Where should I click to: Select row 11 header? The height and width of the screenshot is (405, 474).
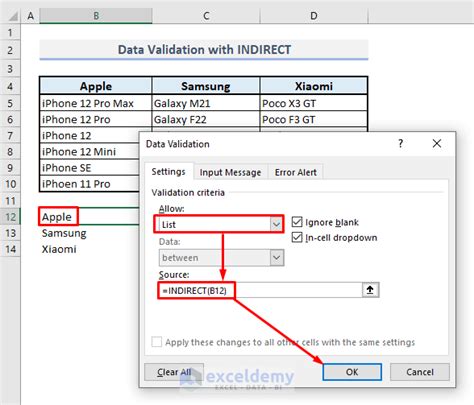click(x=10, y=200)
